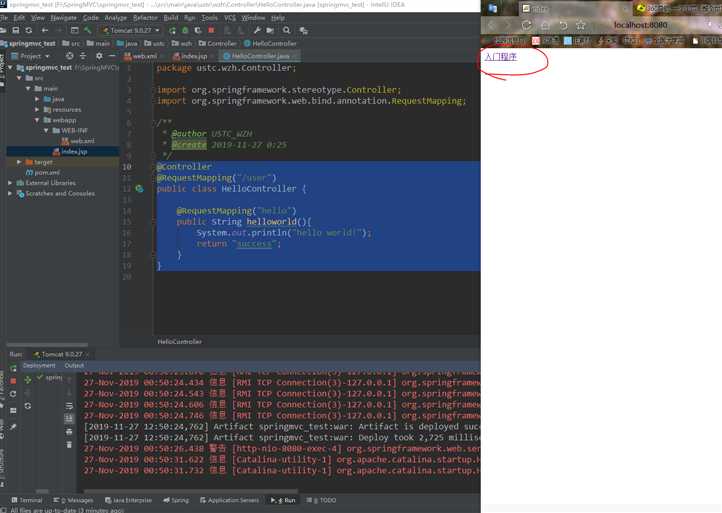Click the localhost:8080 address bar in browser
722x513 pixels.
640,25
